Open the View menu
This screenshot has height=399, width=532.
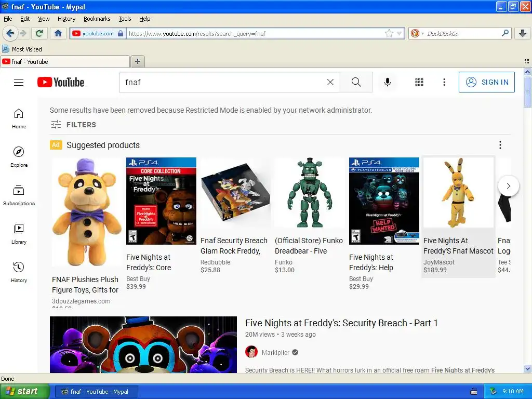44,19
